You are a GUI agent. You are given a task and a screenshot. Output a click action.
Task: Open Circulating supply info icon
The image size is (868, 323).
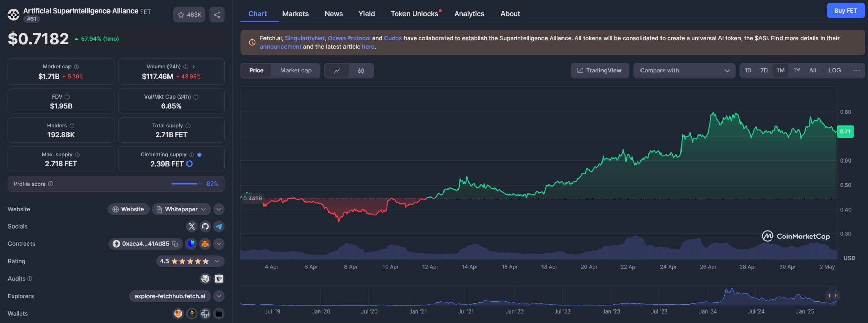click(x=192, y=155)
